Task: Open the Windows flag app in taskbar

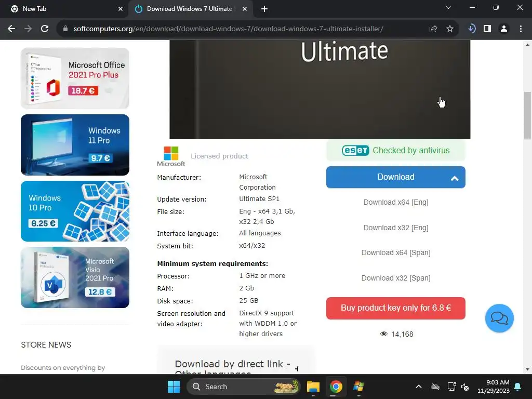Action: click(358, 387)
